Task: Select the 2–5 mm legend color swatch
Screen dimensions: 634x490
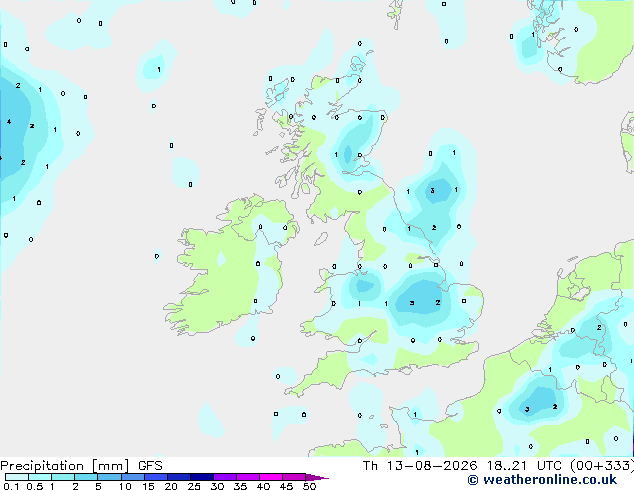Action: [86, 477]
